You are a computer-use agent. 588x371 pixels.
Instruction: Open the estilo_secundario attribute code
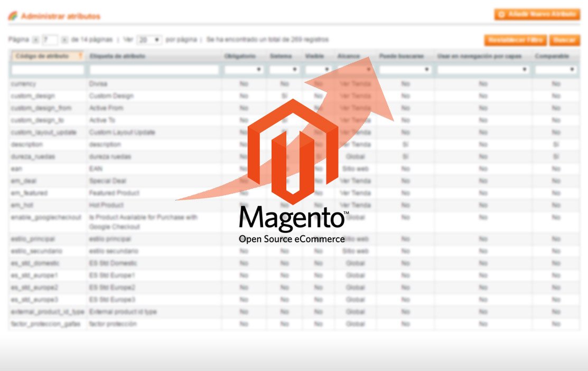pyautogui.click(x=37, y=251)
